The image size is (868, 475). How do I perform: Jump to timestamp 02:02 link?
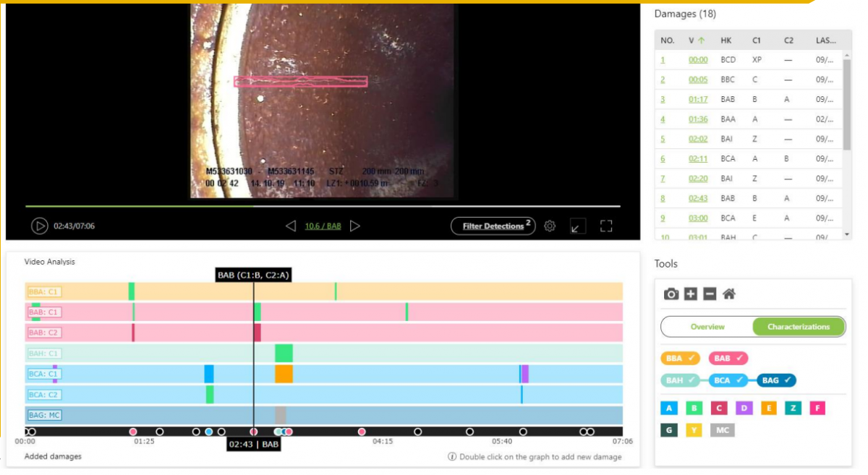tap(698, 139)
